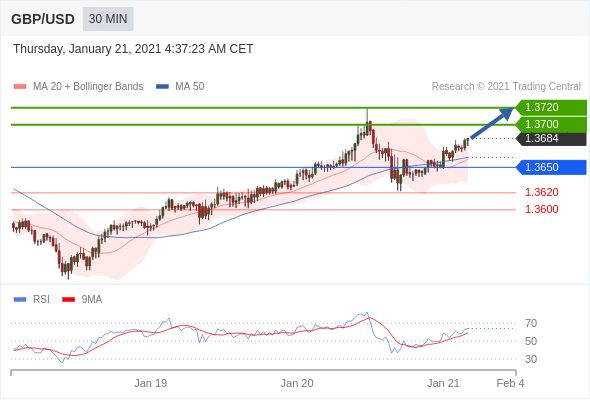Click the red MA 20 legend swatch
The image size is (590, 400).
tap(20, 87)
